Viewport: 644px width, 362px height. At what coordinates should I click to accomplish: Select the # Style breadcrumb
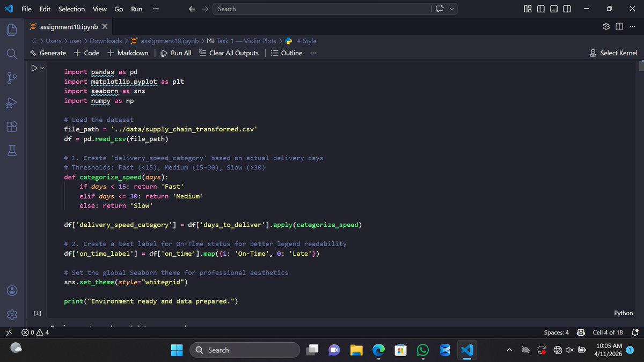[302, 41]
